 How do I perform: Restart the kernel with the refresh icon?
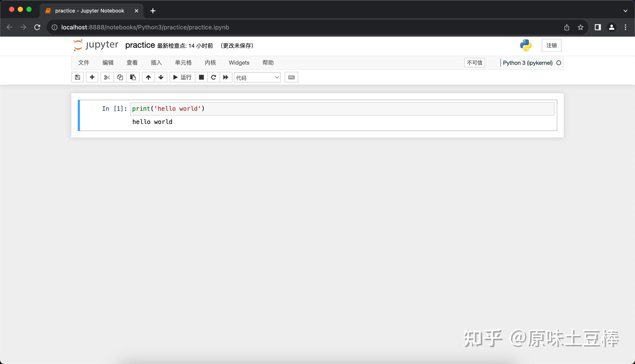click(213, 77)
